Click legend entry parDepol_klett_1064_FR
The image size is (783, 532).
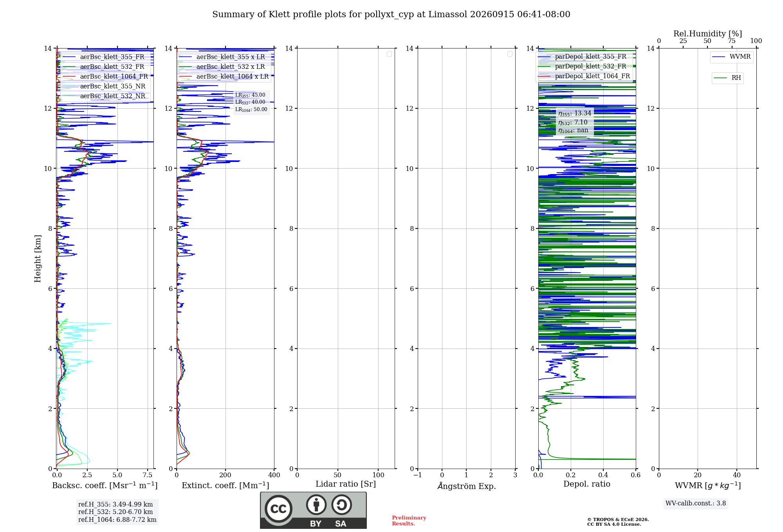[585, 76]
